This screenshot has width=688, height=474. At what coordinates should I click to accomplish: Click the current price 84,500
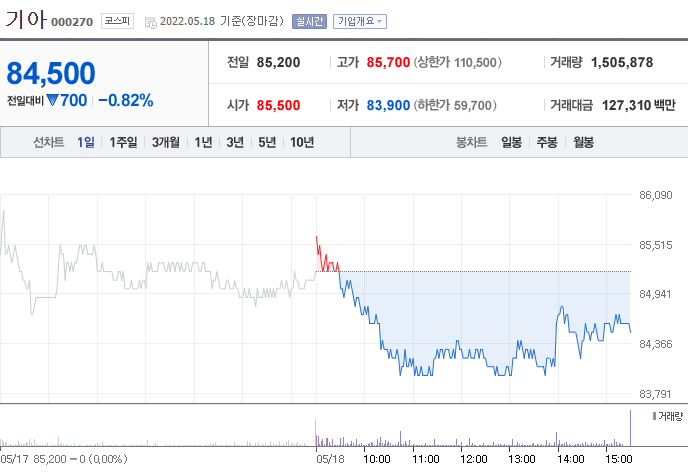tap(51, 73)
